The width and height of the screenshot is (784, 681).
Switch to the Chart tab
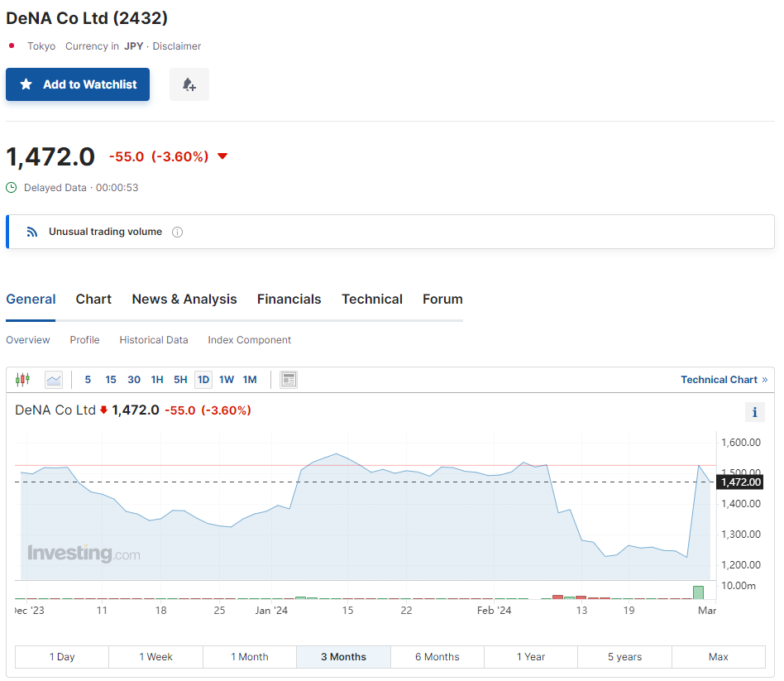pos(93,300)
